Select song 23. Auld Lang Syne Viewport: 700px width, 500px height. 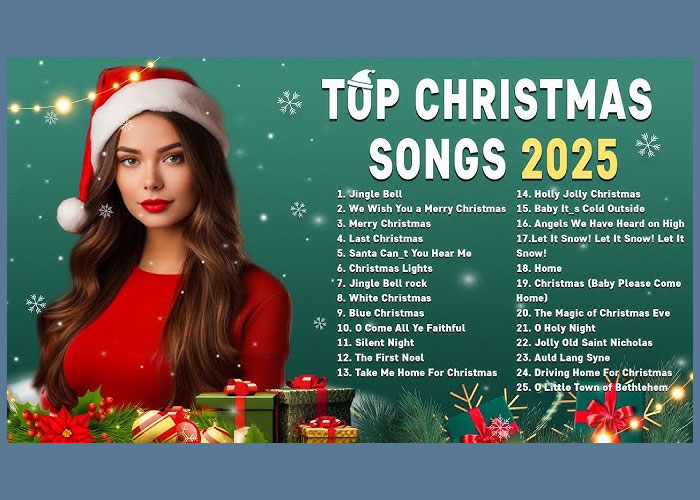coord(563,358)
